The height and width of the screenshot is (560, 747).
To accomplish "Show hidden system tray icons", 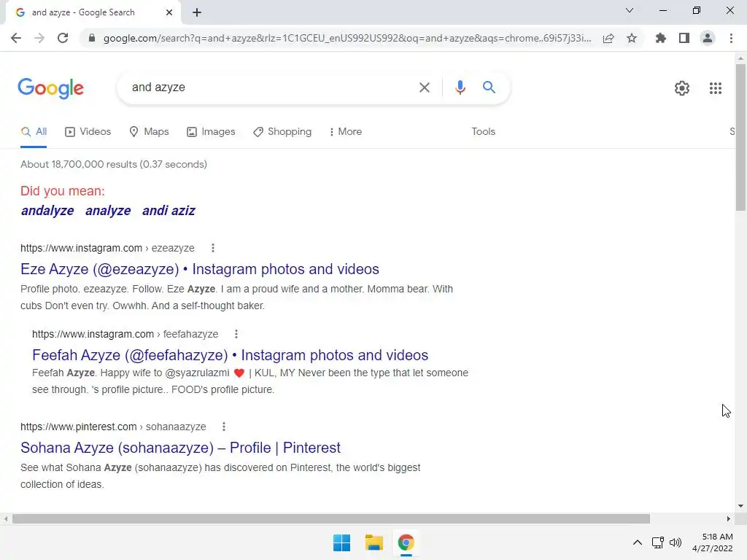I will (638, 542).
